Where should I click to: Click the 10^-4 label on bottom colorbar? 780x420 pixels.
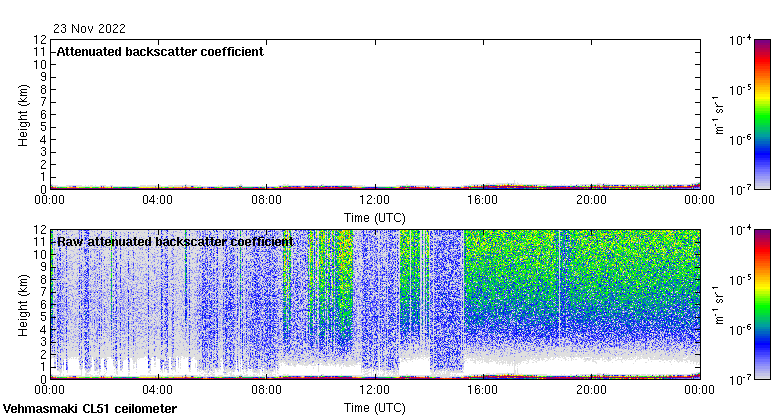[x=740, y=230]
